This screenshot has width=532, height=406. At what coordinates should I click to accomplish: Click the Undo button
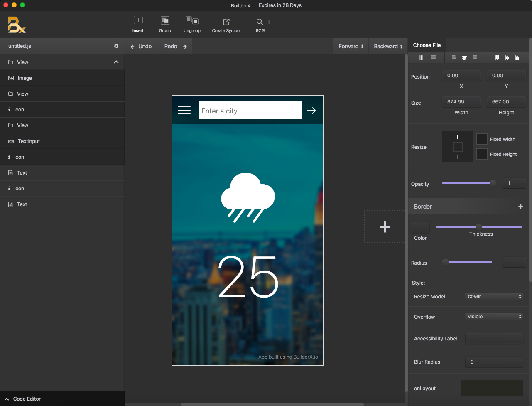coord(141,47)
